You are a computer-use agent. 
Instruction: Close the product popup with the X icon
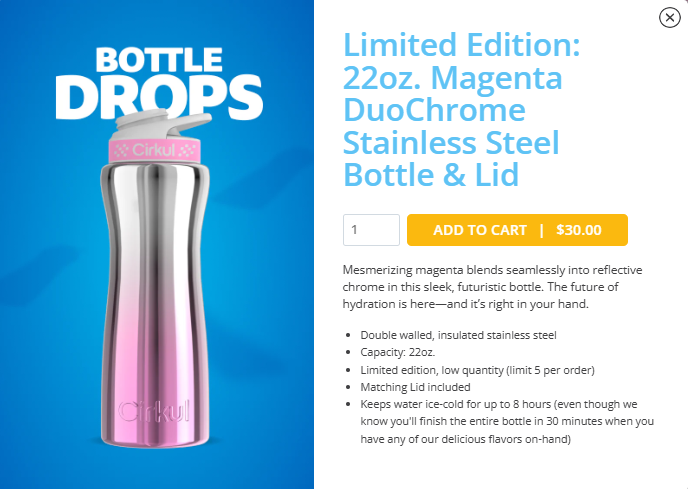pyautogui.click(x=669, y=17)
